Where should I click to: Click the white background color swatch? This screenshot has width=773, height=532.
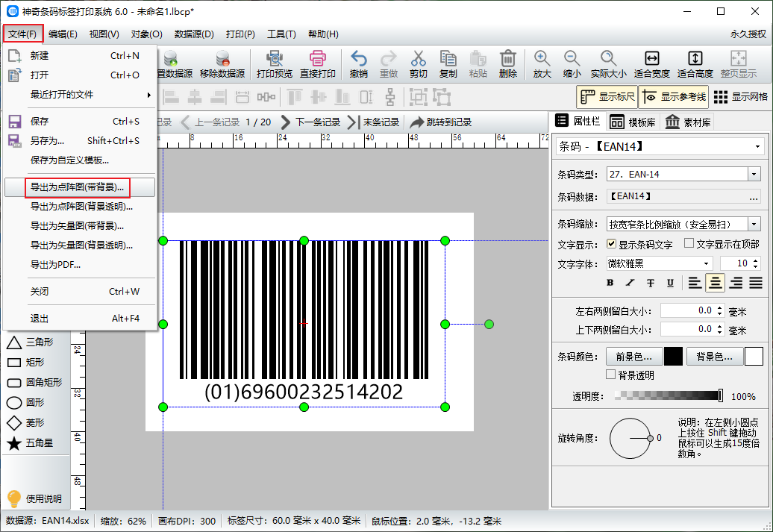tap(754, 357)
